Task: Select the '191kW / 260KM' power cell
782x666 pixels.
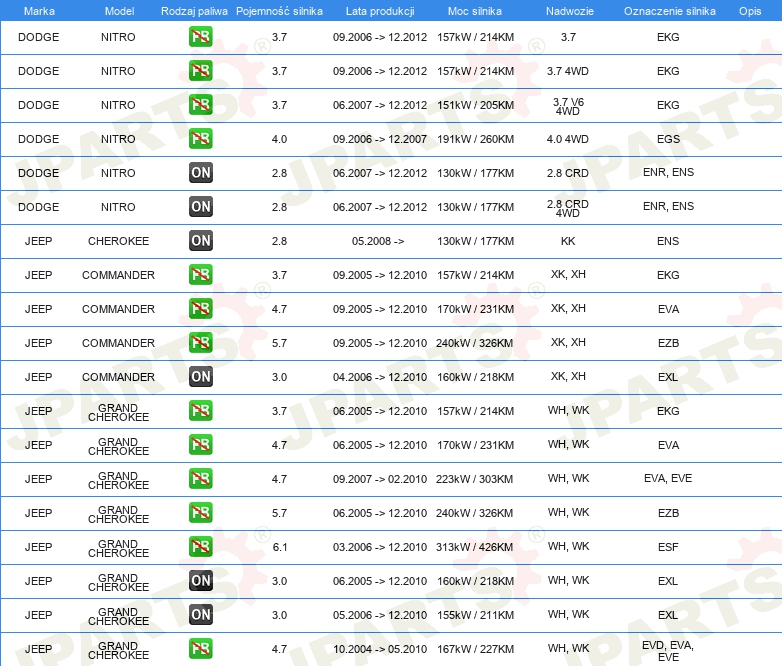Action: coord(475,139)
